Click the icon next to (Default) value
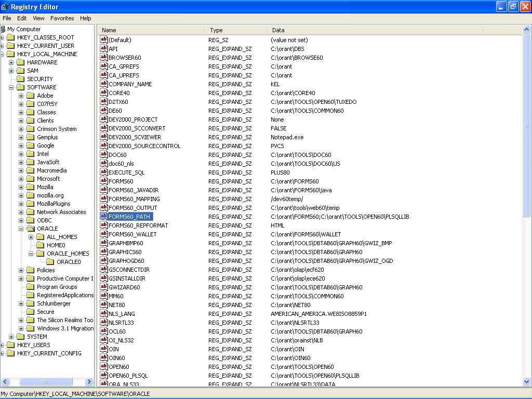 click(x=104, y=40)
